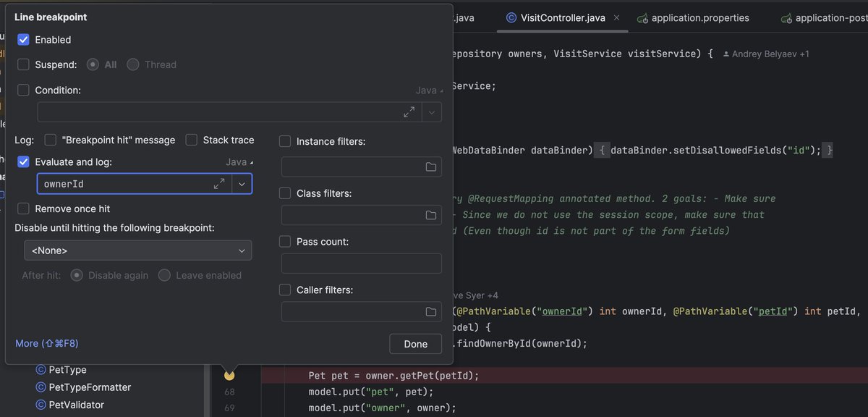
Task: Click line number 68 in gutter
Action: pos(229,392)
